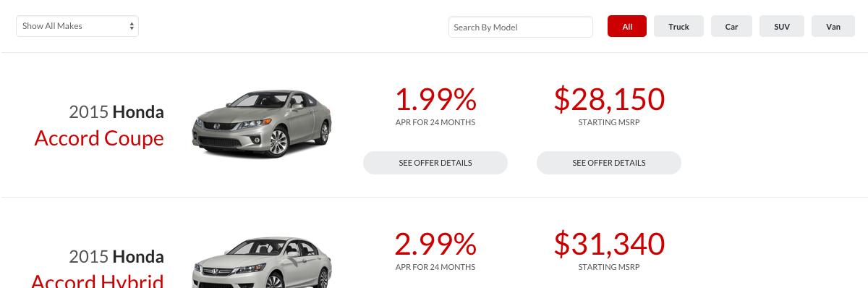Screen dimensions: 868x288
Task: Filter vehicles by SUV
Action: pos(782,27)
